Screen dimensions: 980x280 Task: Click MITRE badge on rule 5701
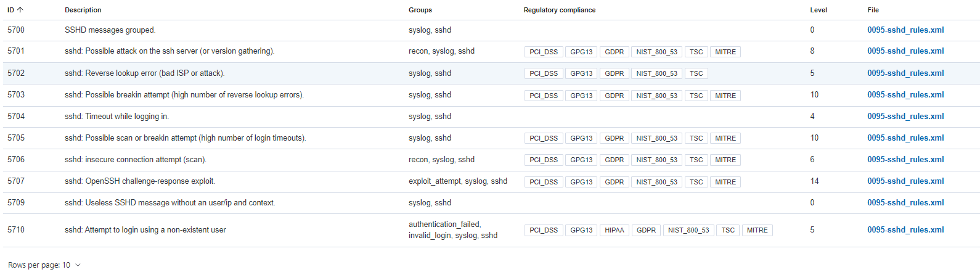click(x=725, y=52)
